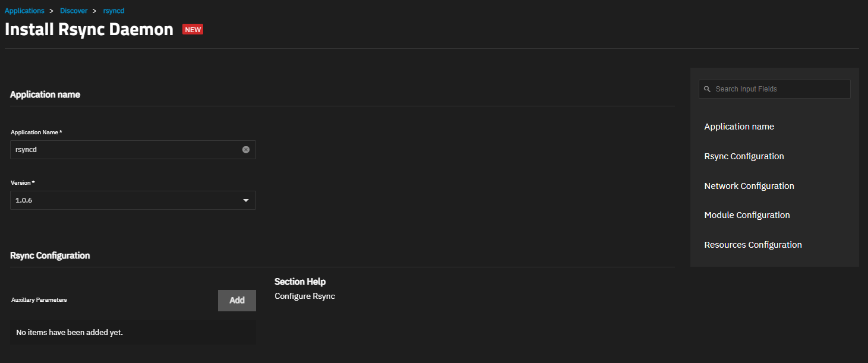Viewport: 868px width, 363px height.
Task: Navigate to the Discover breadcrumb
Action: [74, 11]
